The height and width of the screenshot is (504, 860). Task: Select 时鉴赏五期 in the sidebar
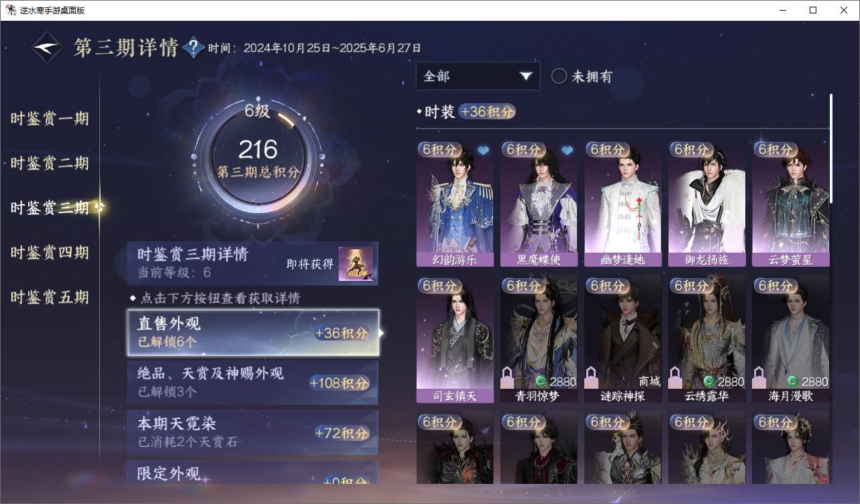coord(50,297)
